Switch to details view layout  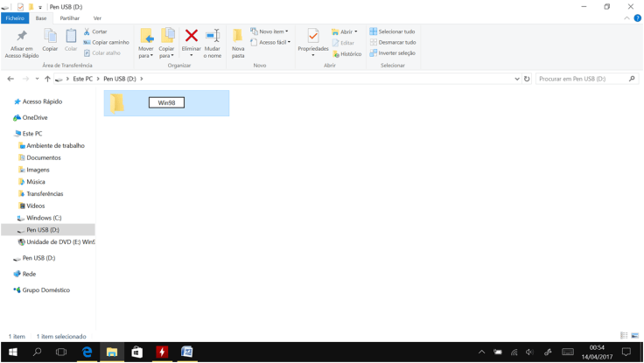click(624, 336)
